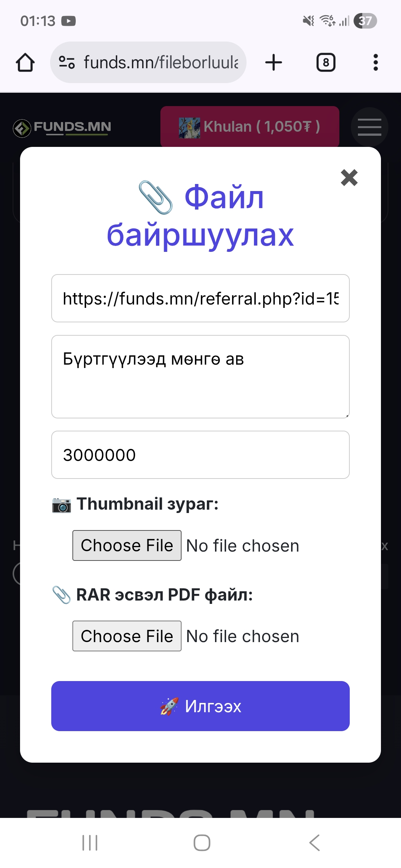Screen dimensions: 401x868
Task: Tap the Android back navigation button
Action: pos(314,843)
